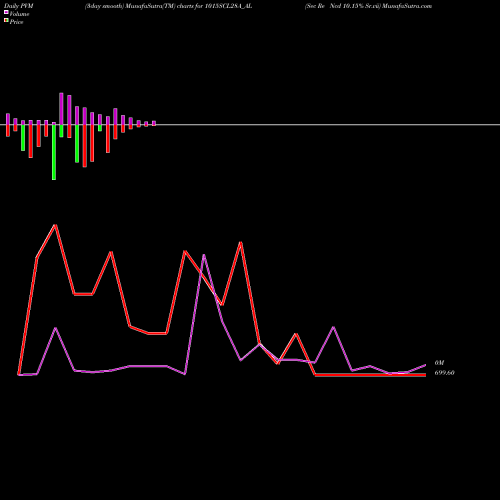
Task: Click the Price legend color swatch
Action: coord(6,21)
